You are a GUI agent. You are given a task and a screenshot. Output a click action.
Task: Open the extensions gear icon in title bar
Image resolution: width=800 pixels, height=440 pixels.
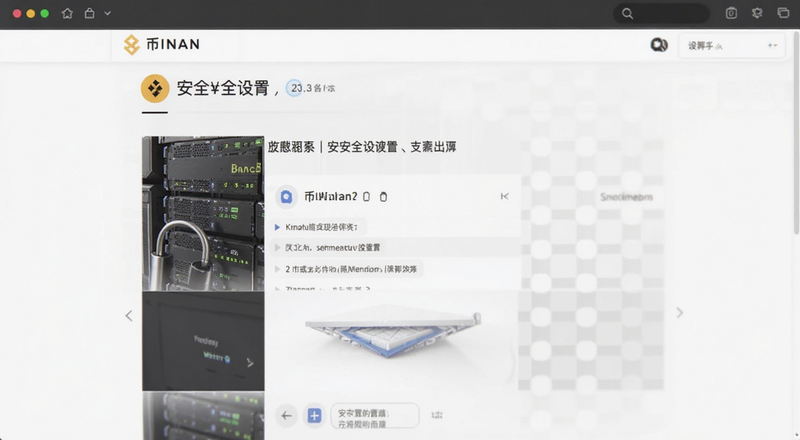pyautogui.click(x=757, y=13)
